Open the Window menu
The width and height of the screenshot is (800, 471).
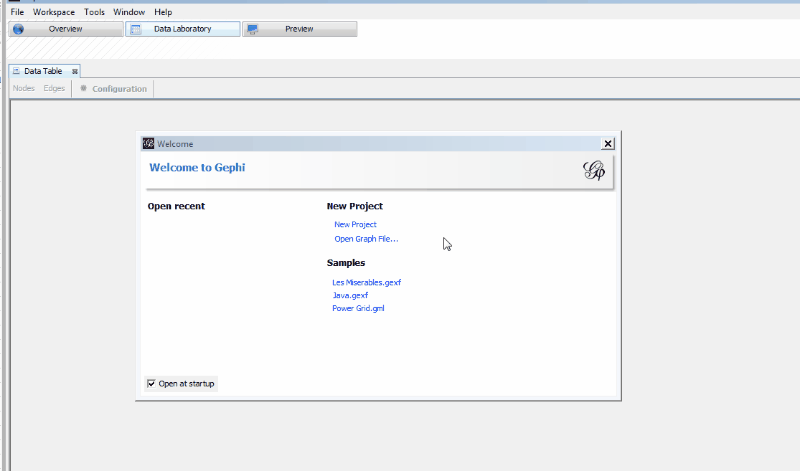coord(129,12)
